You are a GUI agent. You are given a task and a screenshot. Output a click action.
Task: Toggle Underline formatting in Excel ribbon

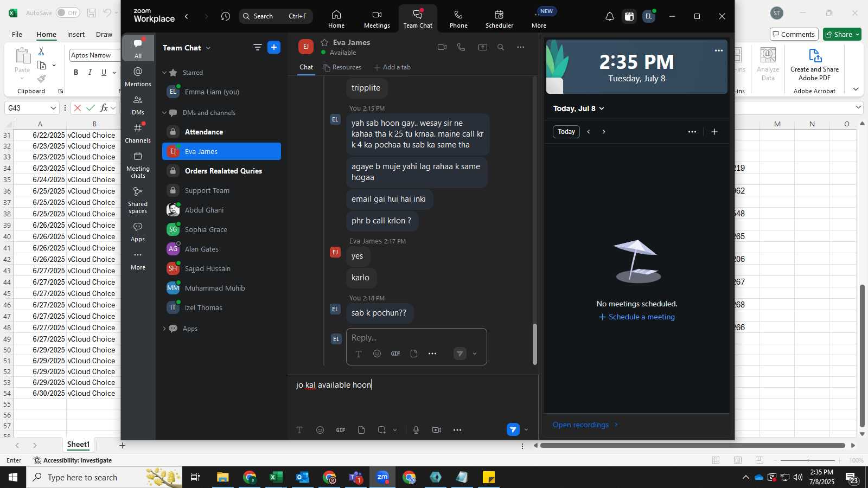coord(104,72)
